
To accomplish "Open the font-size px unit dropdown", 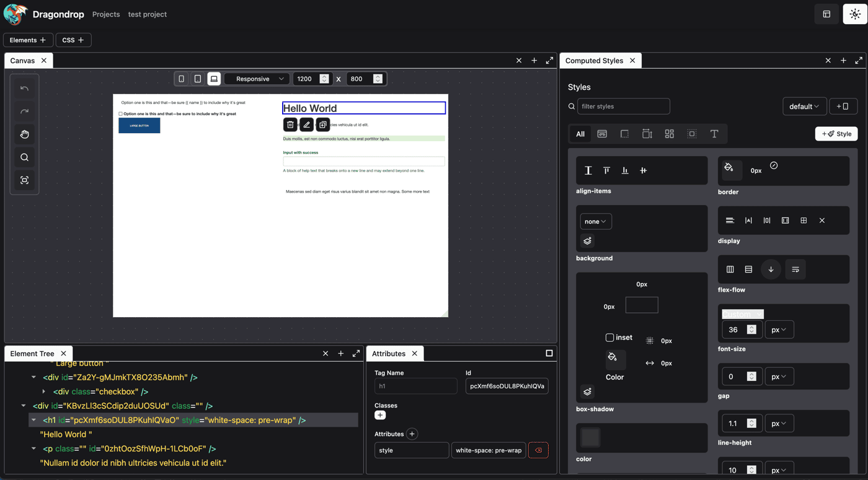I will [779, 329].
